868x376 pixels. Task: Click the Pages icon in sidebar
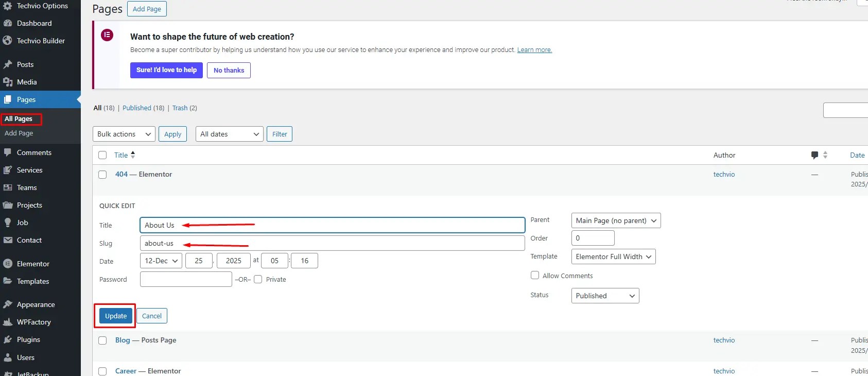tap(8, 99)
